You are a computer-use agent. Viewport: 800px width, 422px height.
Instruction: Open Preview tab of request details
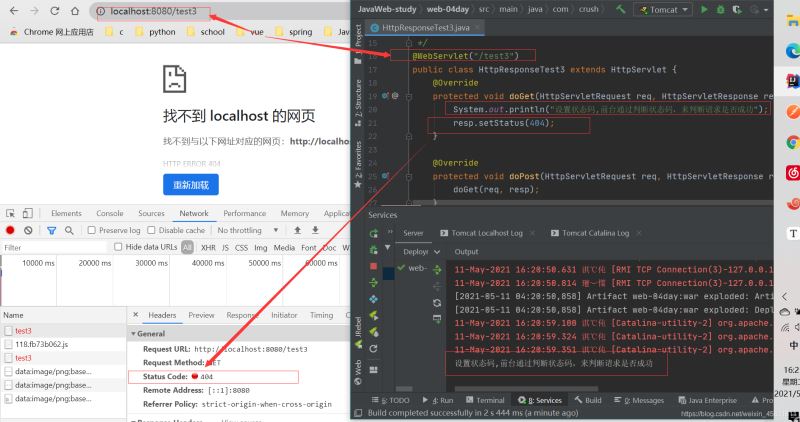coord(202,315)
